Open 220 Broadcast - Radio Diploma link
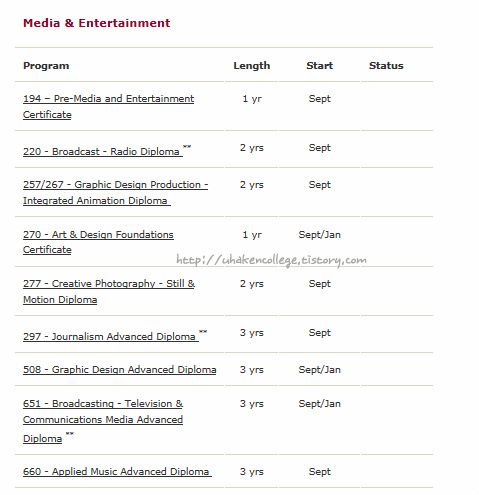 103,152
